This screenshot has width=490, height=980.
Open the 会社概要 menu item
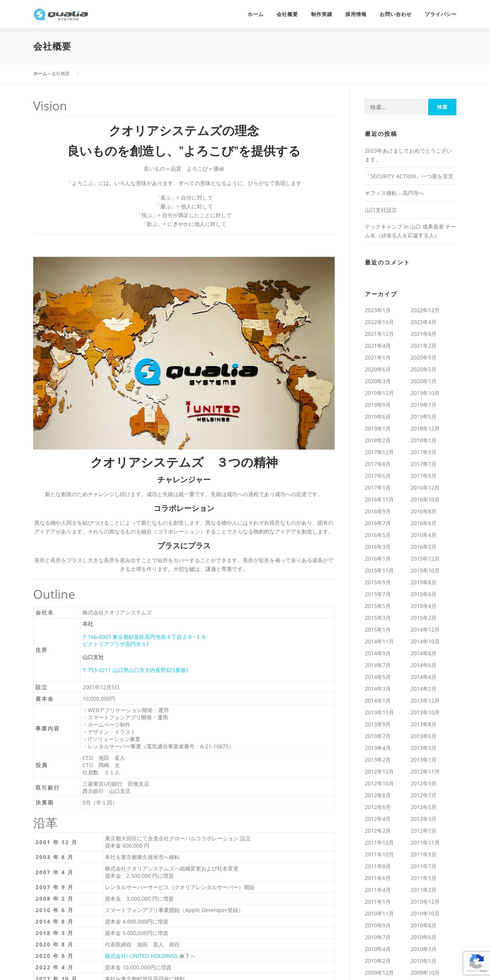[x=287, y=15]
